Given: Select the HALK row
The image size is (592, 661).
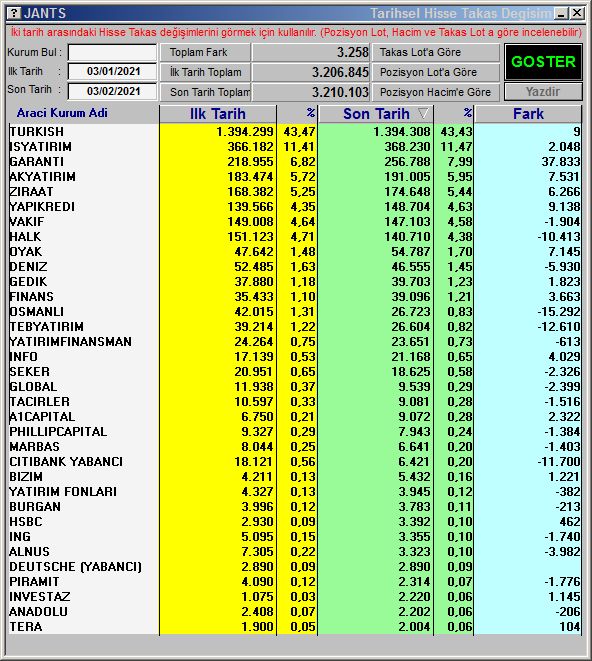Looking at the screenshot, I should [295, 237].
